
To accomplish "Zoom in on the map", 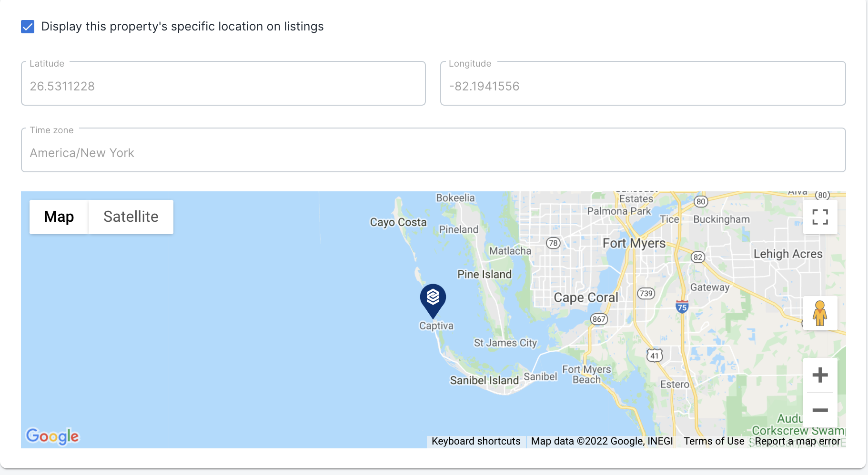I will pos(820,375).
